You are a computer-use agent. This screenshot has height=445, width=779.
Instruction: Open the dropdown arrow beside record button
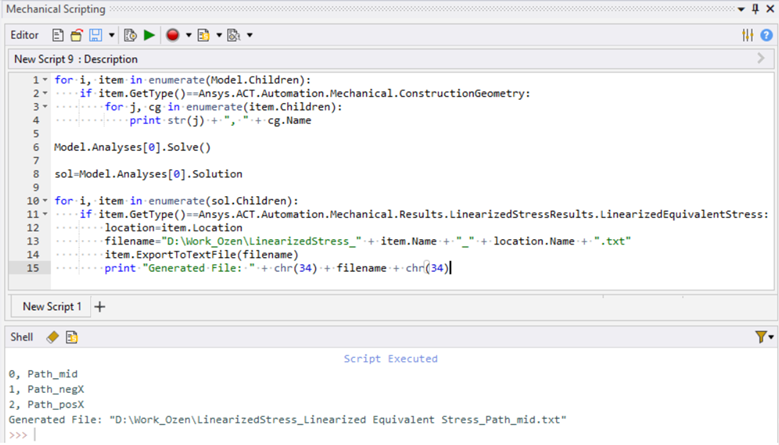coord(187,35)
